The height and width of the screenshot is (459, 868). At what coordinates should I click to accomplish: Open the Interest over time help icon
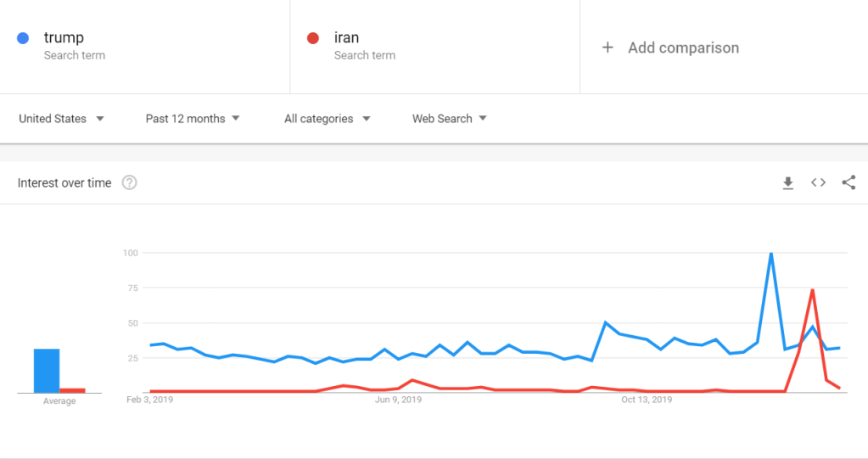tap(129, 182)
